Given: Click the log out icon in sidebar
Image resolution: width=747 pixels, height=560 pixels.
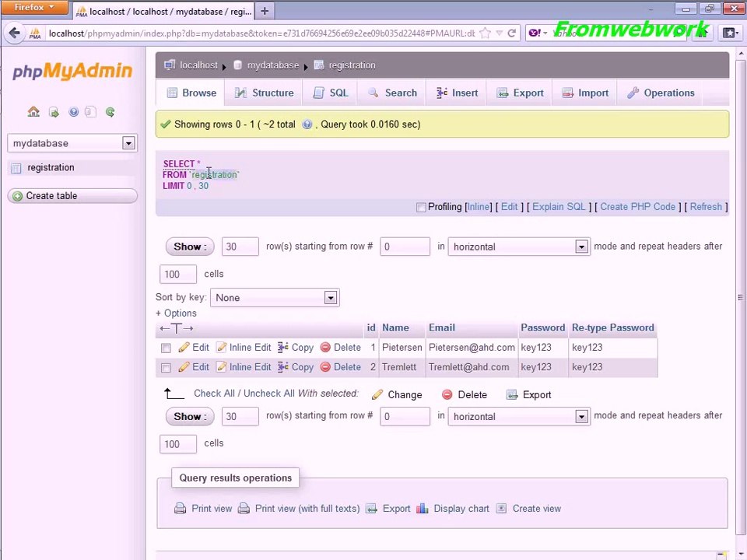Looking at the screenshot, I should [54, 112].
